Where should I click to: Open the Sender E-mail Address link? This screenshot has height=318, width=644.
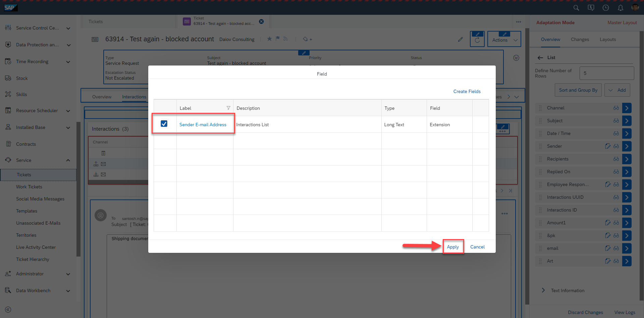point(203,125)
